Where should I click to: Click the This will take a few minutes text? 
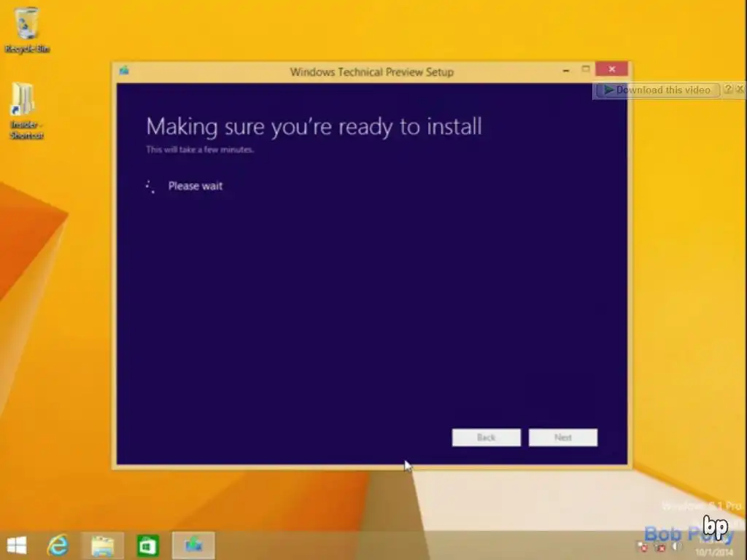tap(200, 149)
